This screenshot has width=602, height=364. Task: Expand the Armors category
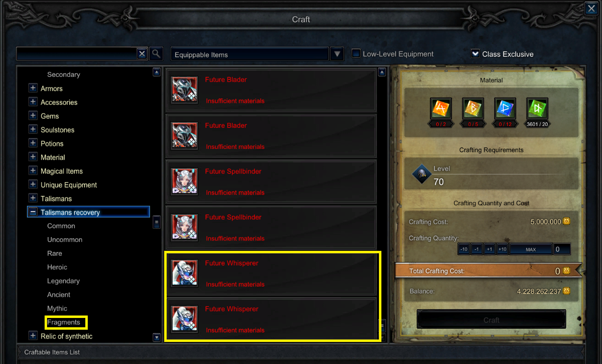tap(33, 88)
